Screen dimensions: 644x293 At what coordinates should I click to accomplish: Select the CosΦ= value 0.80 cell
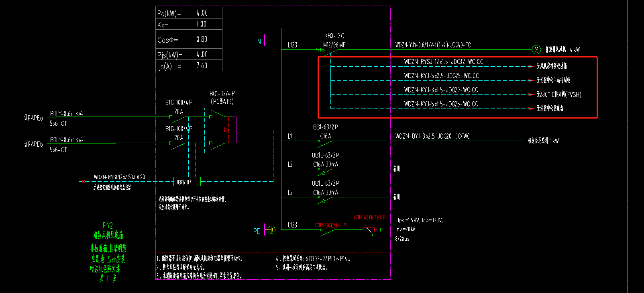point(208,39)
